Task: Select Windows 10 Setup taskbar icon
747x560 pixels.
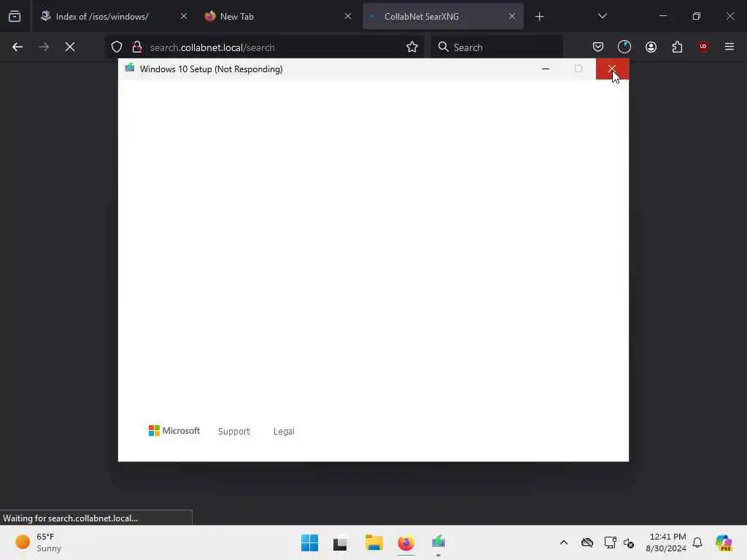Action: tap(438, 542)
